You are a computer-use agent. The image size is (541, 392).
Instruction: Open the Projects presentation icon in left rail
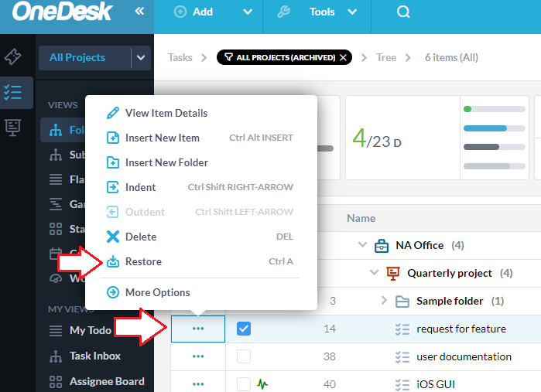(x=12, y=127)
